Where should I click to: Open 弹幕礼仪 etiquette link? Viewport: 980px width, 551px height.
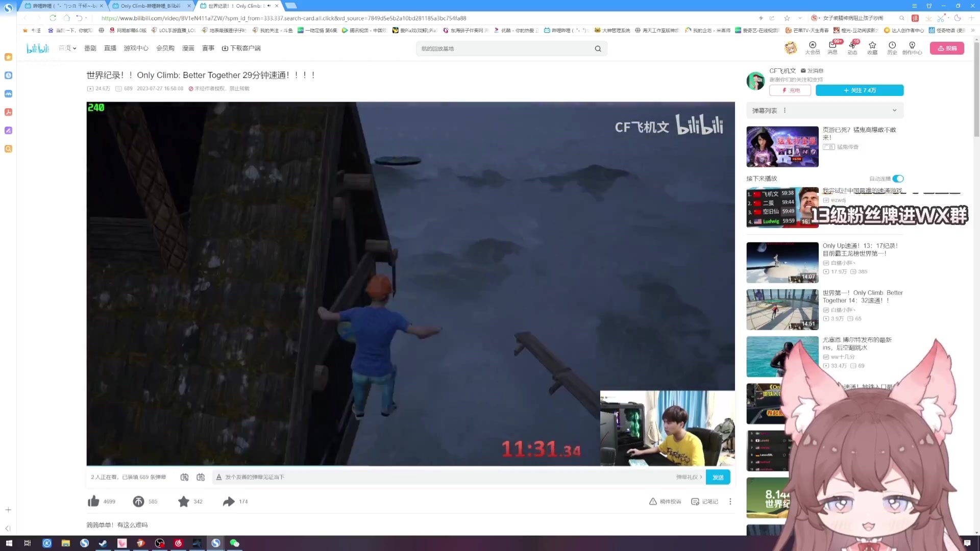(689, 477)
